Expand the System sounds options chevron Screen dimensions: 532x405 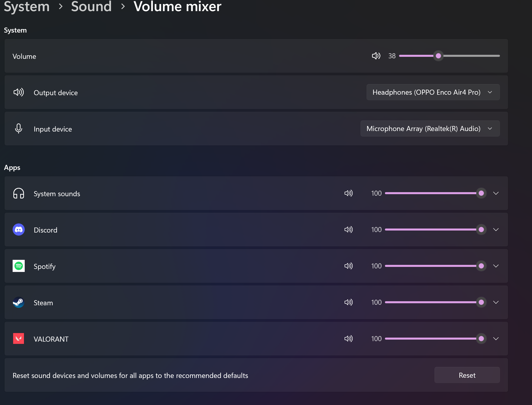pyautogui.click(x=496, y=193)
